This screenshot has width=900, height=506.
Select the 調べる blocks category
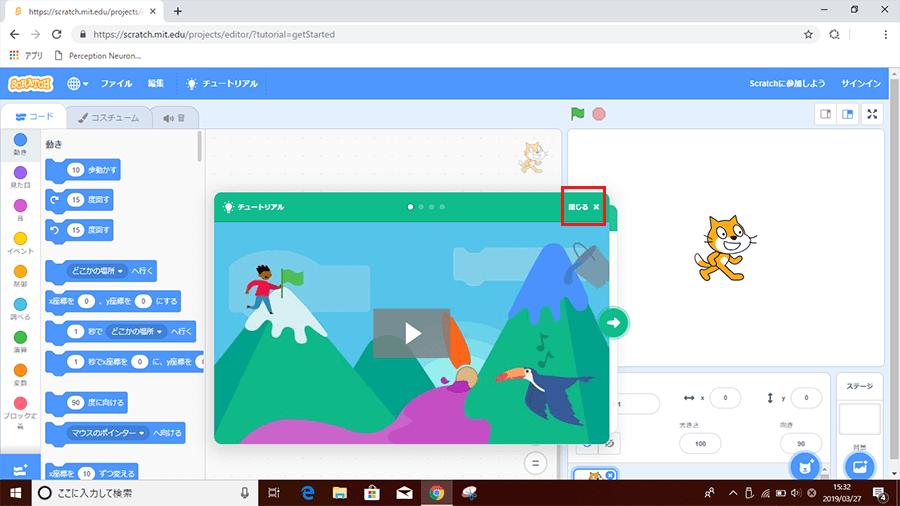coord(20,309)
